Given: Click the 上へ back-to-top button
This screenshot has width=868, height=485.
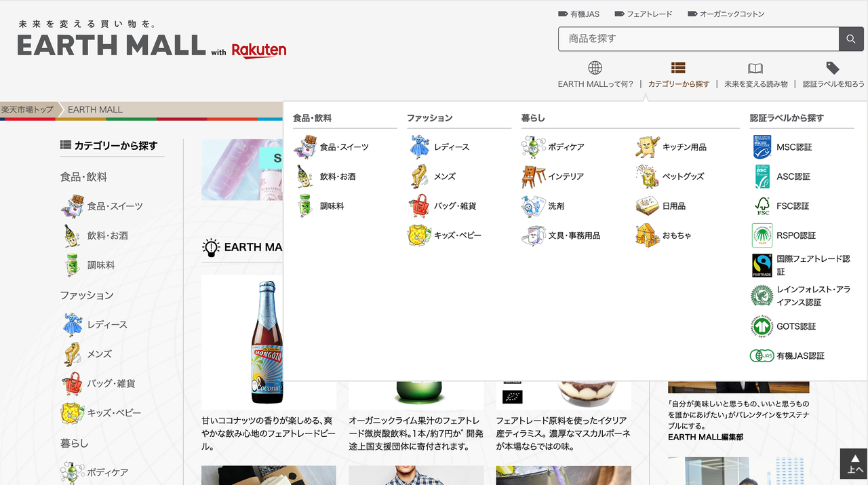Looking at the screenshot, I should [x=854, y=465].
